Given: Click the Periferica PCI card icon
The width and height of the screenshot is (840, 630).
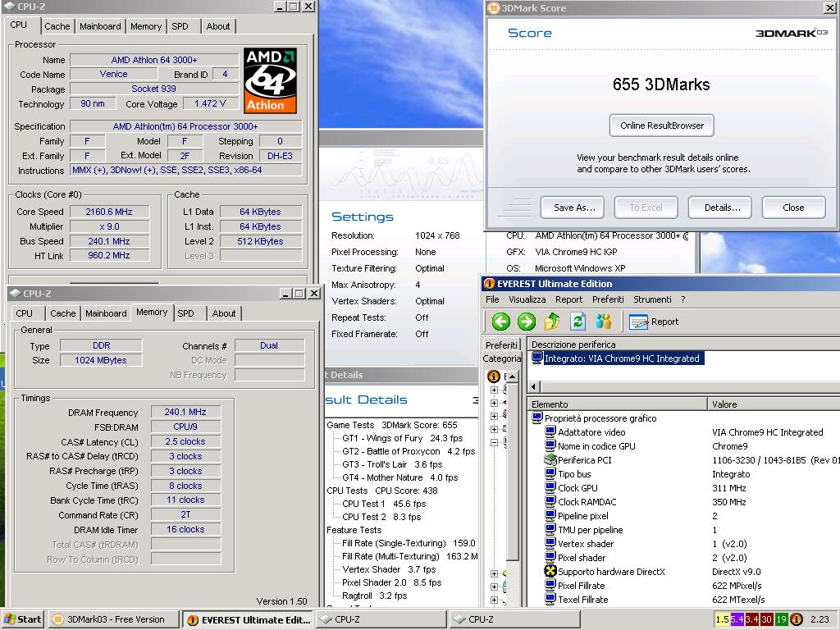Looking at the screenshot, I should pos(550,459).
